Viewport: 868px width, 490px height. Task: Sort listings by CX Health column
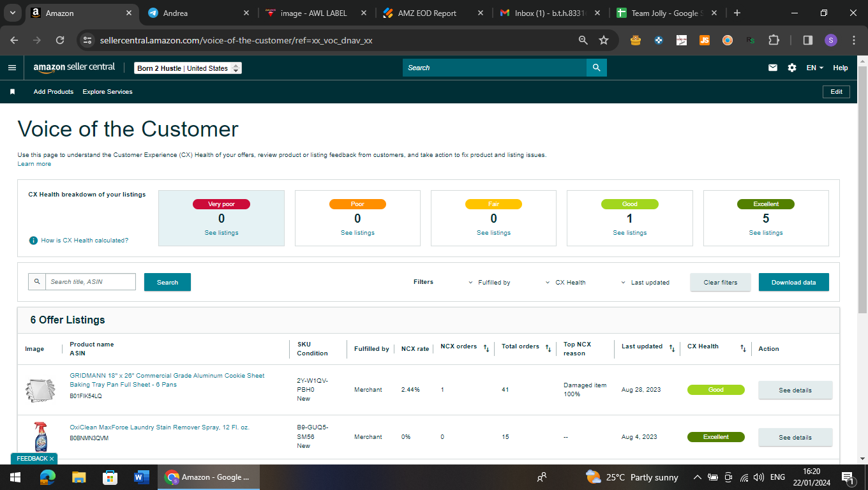(x=743, y=348)
